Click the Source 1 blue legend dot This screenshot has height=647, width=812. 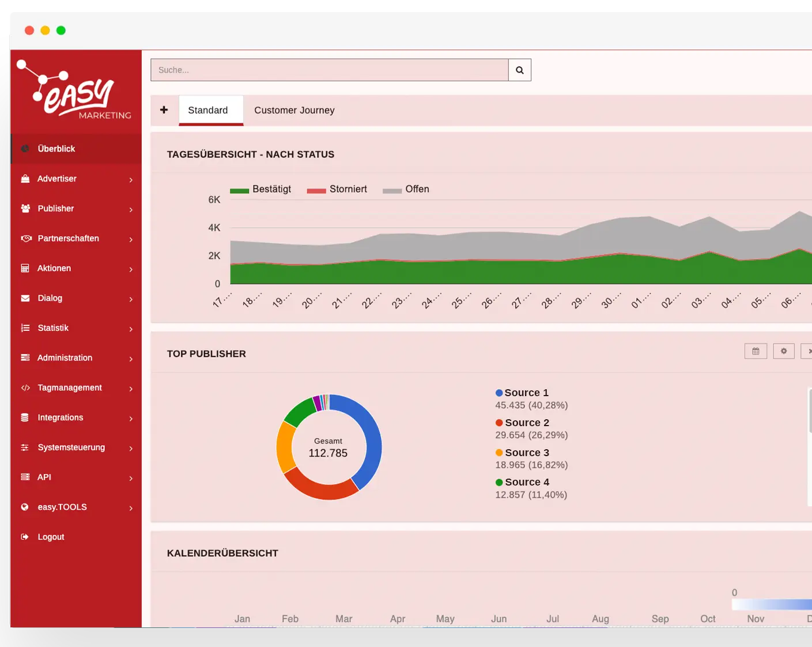(x=499, y=393)
